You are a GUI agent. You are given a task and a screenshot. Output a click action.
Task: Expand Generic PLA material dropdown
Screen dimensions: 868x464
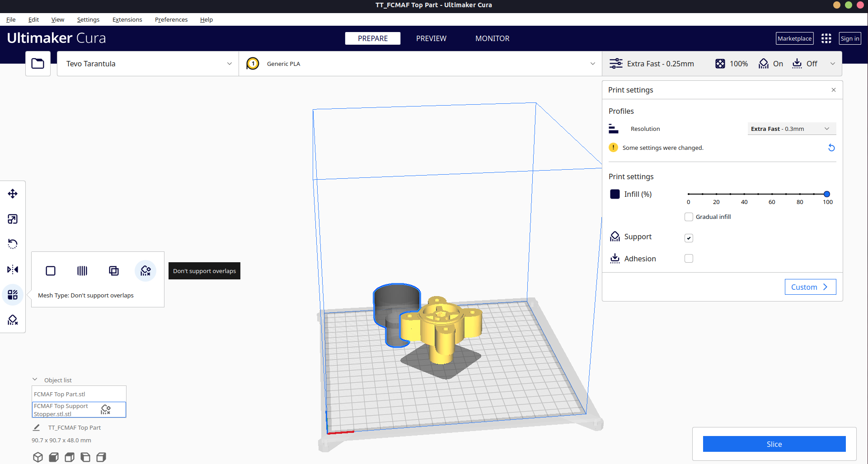coord(420,64)
